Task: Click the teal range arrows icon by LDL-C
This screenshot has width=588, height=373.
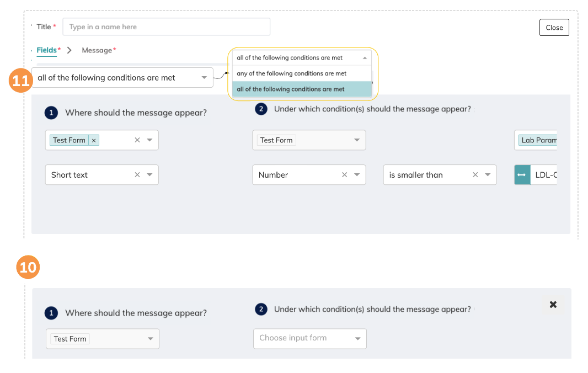Action: pyautogui.click(x=522, y=175)
